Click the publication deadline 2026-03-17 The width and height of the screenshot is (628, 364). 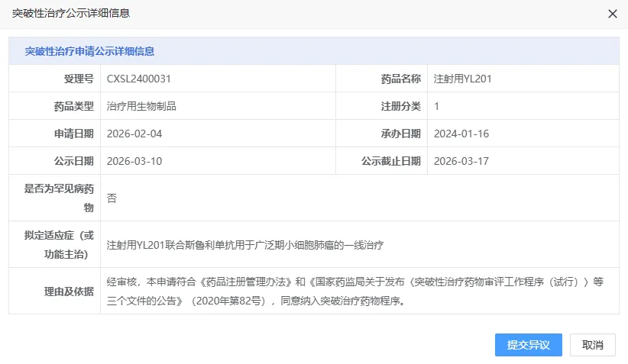pyautogui.click(x=461, y=161)
